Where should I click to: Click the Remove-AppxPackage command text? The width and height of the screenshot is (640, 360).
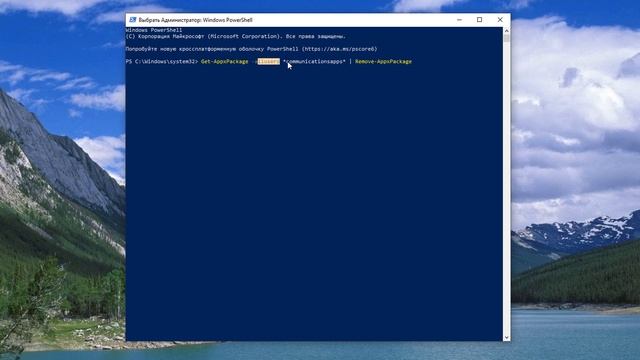point(383,62)
